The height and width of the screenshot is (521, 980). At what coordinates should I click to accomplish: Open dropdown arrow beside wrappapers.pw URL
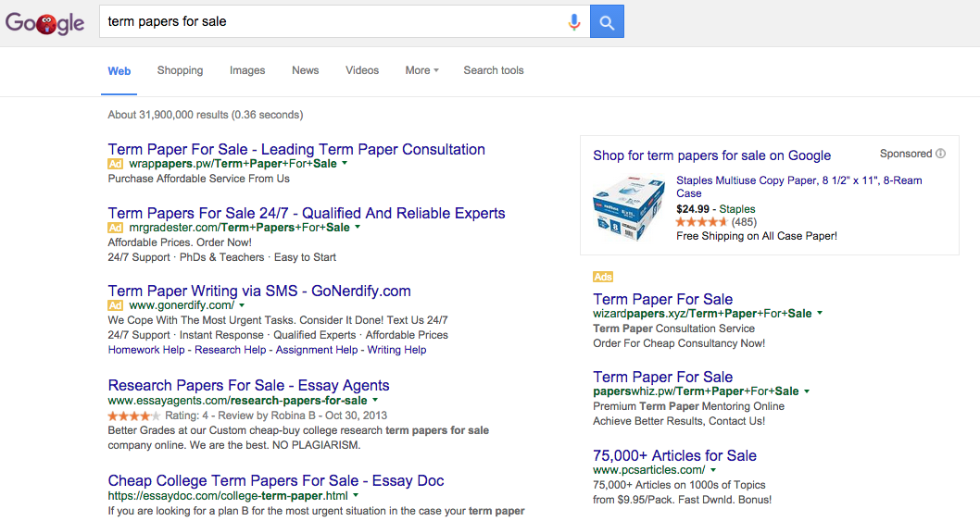coord(345,163)
